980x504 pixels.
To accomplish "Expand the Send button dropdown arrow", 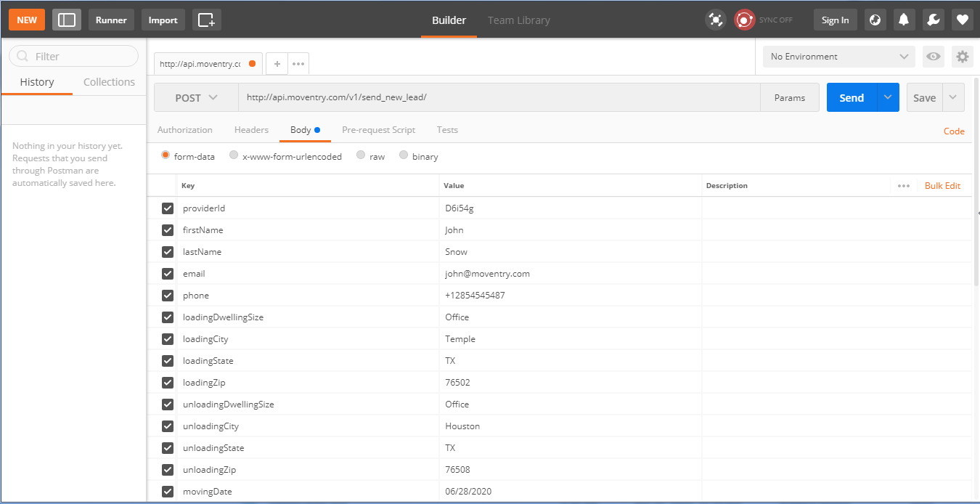I will click(887, 97).
